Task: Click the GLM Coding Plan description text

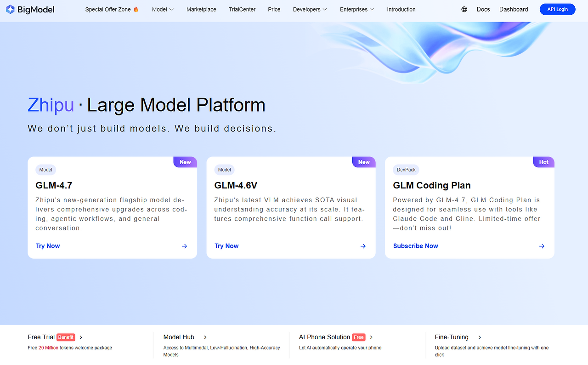Action: (x=467, y=214)
